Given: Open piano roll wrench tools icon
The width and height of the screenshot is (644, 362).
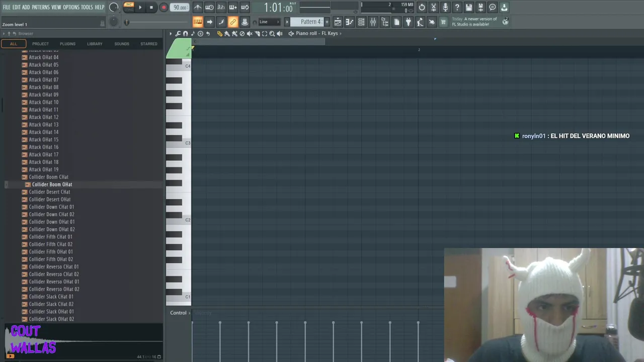Looking at the screenshot, I should point(178,34).
